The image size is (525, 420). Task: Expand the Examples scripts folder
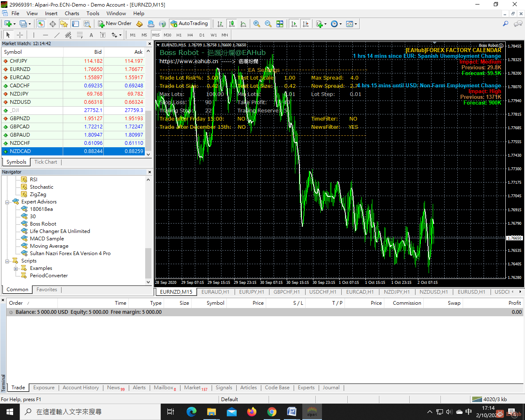click(16, 268)
